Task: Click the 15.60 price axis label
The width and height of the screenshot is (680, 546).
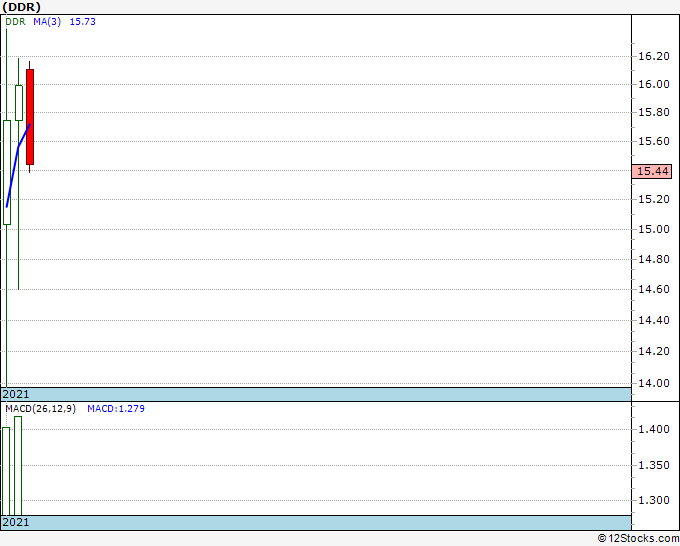Action: (x=654, y=141)
